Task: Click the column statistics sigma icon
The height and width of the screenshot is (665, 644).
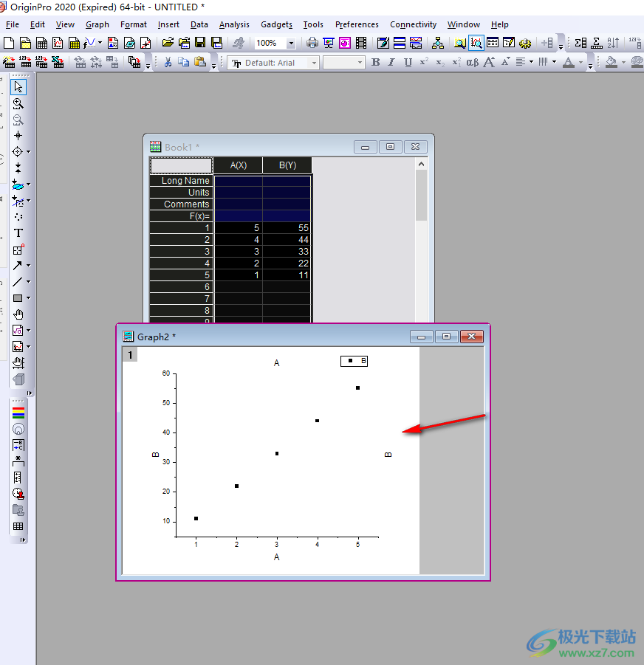Action: click(580, 42)
